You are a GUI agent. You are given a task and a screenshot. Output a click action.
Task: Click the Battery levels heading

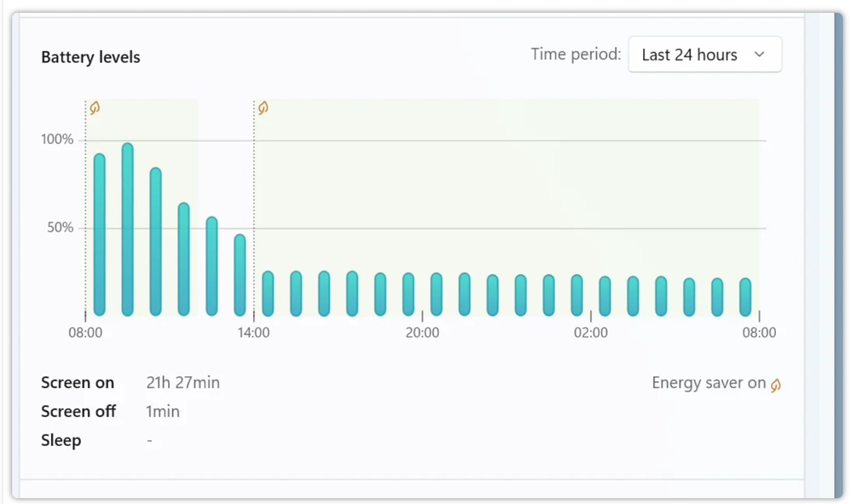click(x=90, y=57)
